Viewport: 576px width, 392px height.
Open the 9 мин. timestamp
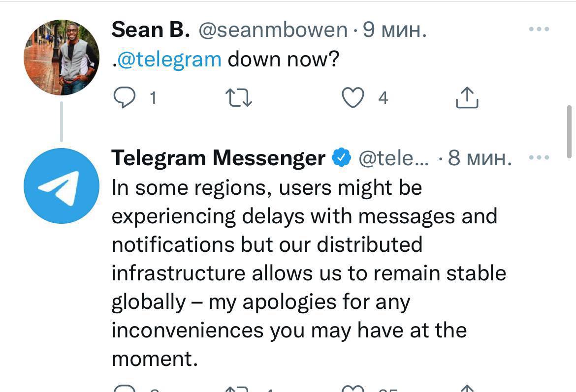point(394,30)
